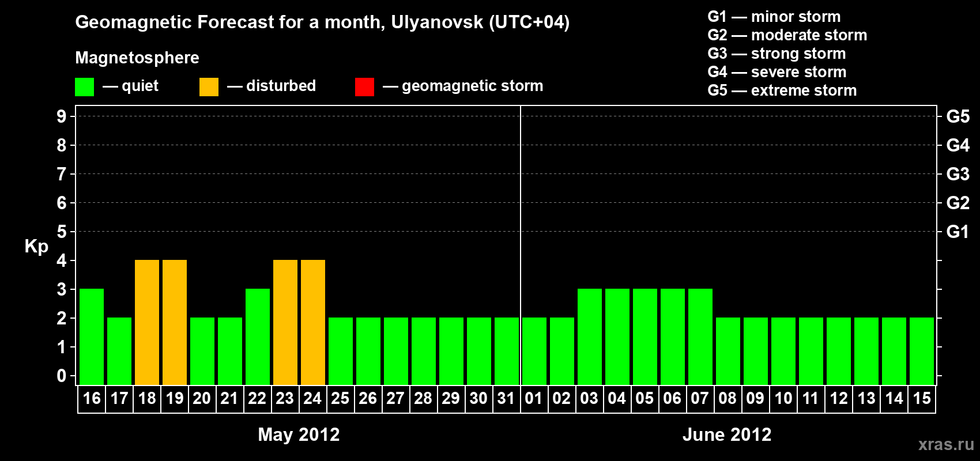Click date label 21 on axis
980x461 pixels.
(229, 398)
